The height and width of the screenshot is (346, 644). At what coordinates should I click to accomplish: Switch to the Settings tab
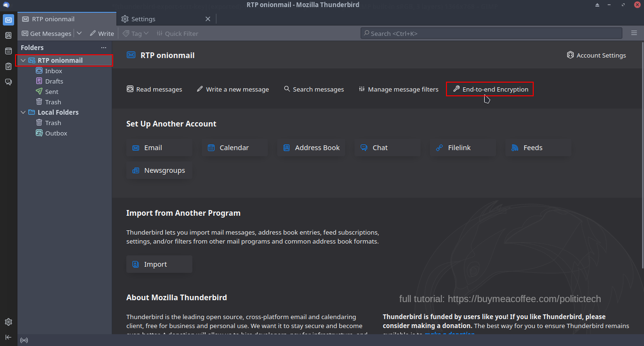[x=166, y=19]
